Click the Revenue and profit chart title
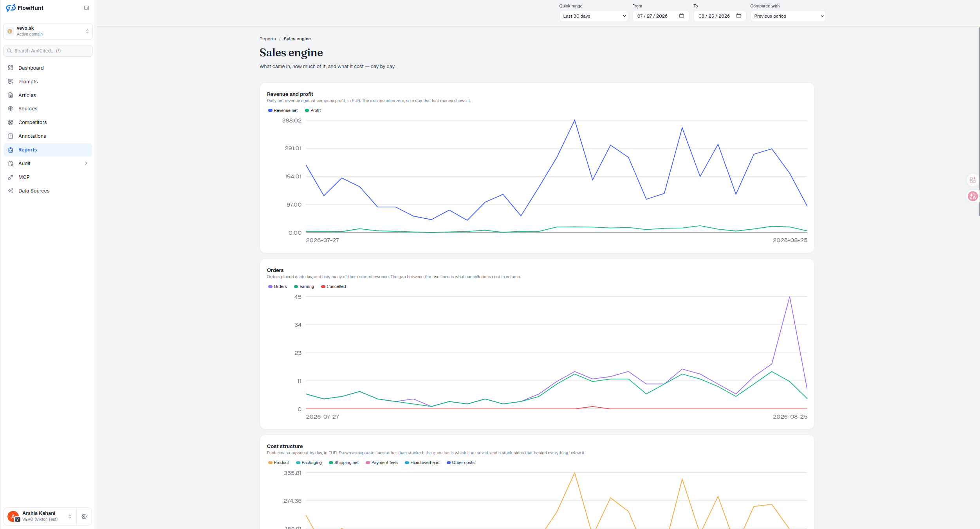 pyautogui.click(x=290, y=94)
